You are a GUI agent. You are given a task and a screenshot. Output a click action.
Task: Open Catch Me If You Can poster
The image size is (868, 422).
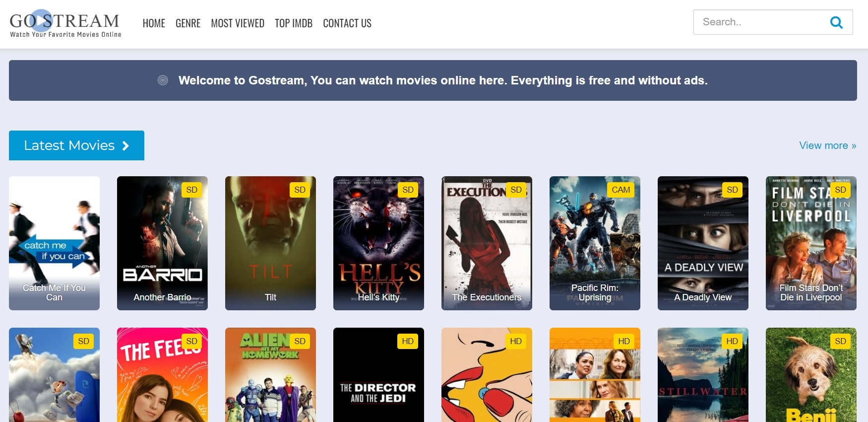pos(54,243)
